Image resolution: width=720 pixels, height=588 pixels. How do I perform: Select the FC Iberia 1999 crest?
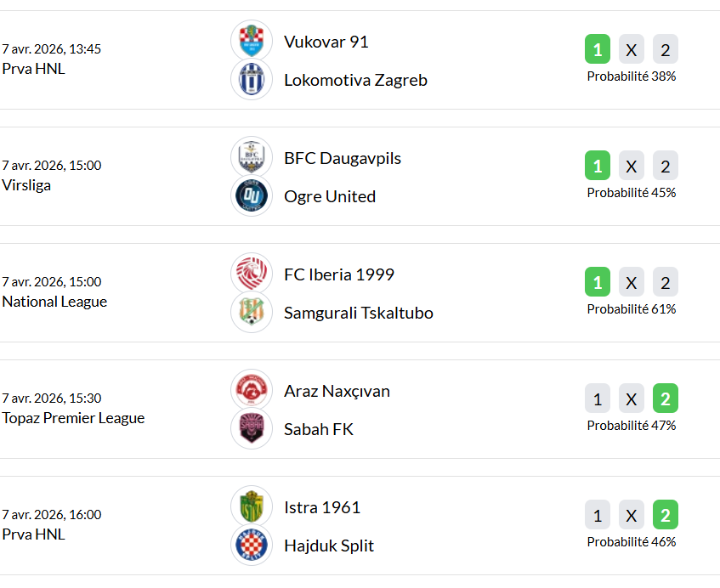pyautogui.click(x=252, y=274)
